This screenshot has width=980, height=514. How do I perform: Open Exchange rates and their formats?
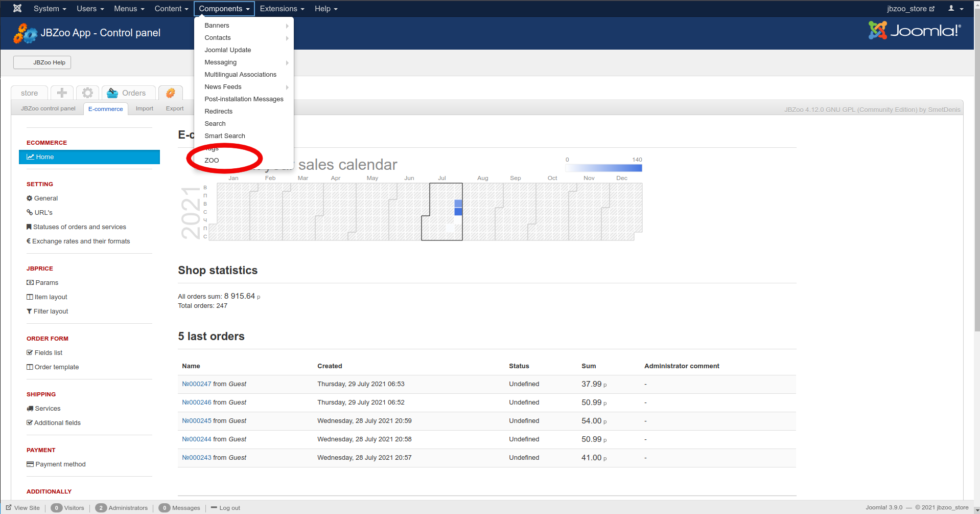coord(78,241)
